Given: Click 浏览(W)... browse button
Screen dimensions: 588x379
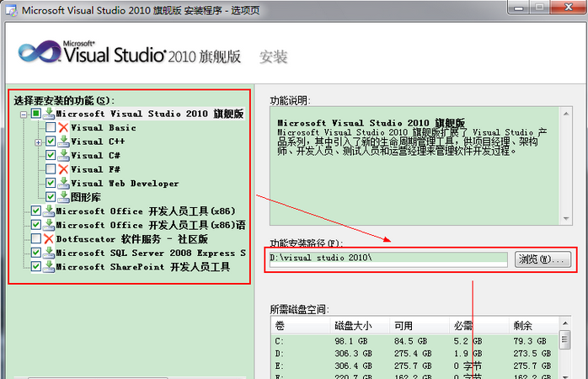Looking at the screenshot, I should tap(543, 259).
